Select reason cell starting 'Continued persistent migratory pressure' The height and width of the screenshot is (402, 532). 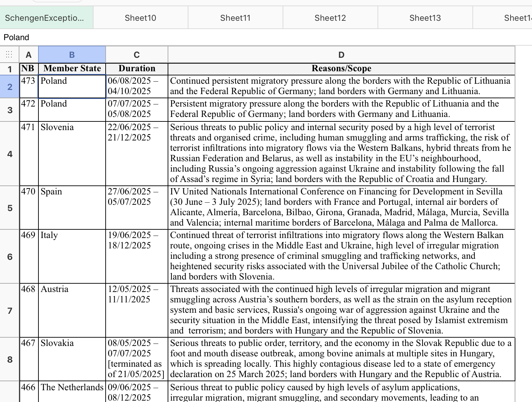coord(342,86)
